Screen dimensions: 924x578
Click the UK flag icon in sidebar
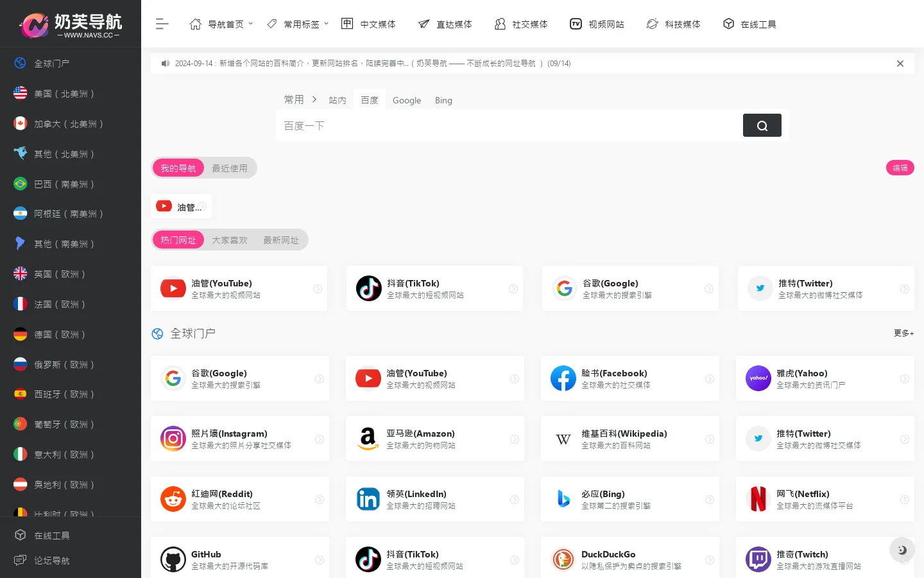click(21, 274)
